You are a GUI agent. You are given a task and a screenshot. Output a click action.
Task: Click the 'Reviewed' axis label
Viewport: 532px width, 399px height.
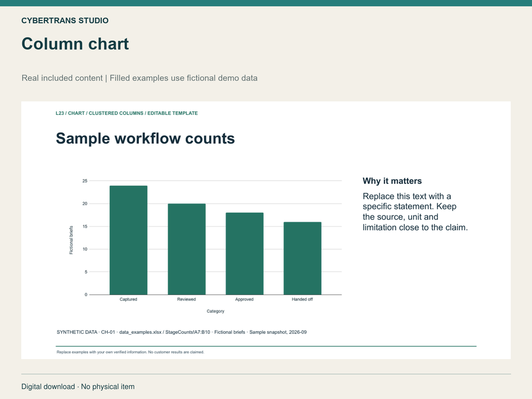(187, 299)
